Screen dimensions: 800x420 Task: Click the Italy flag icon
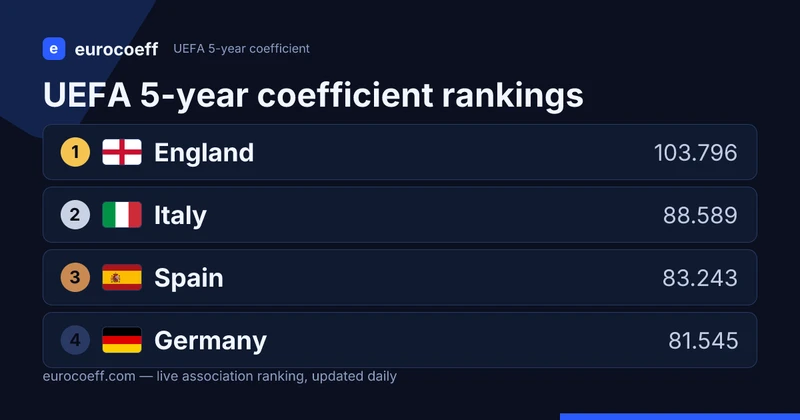click(122, 215)
